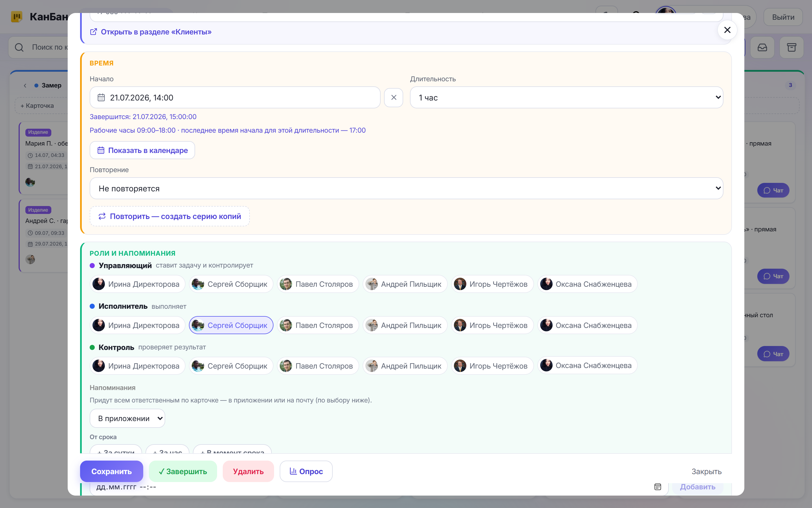Image resolution: width=812 pixels, height=508 pixels.
Task: Assign Павел Столяров as Управляющий
Action: [x=318, y=284]
